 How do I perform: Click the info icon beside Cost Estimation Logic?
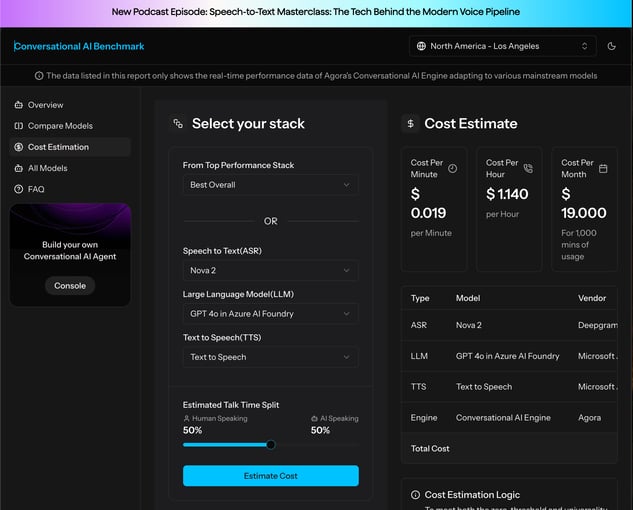point(415,495)
